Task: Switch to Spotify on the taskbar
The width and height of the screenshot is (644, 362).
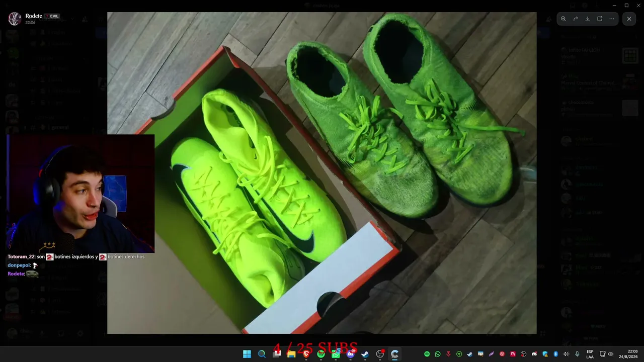Action: pyautogui.click(x=321, y=354)
